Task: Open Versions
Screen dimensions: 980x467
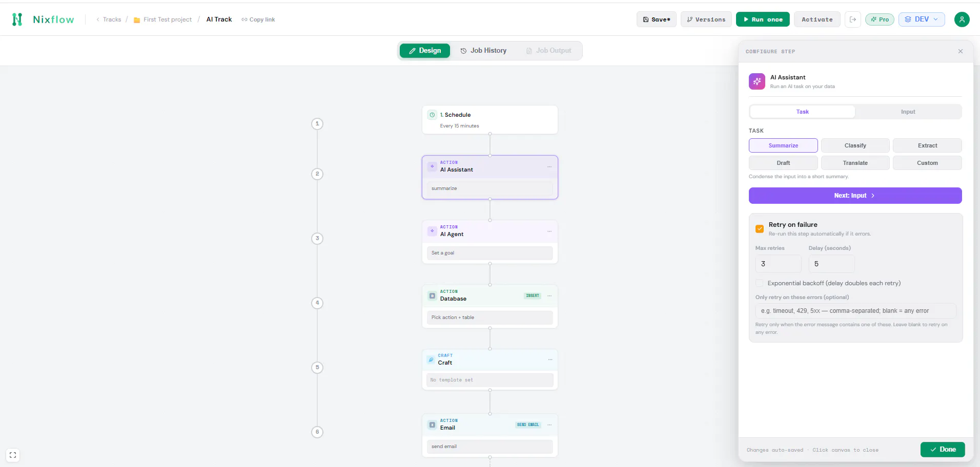Action: [x=706, y=19]
